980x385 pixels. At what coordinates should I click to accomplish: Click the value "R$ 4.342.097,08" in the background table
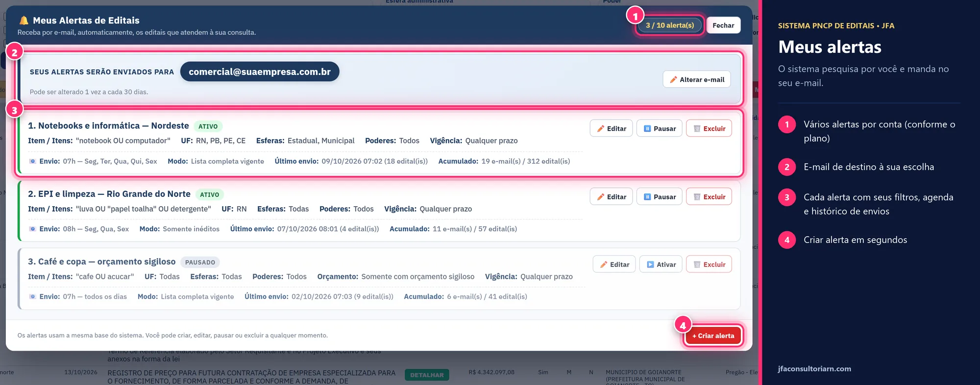tap(491, 372)
